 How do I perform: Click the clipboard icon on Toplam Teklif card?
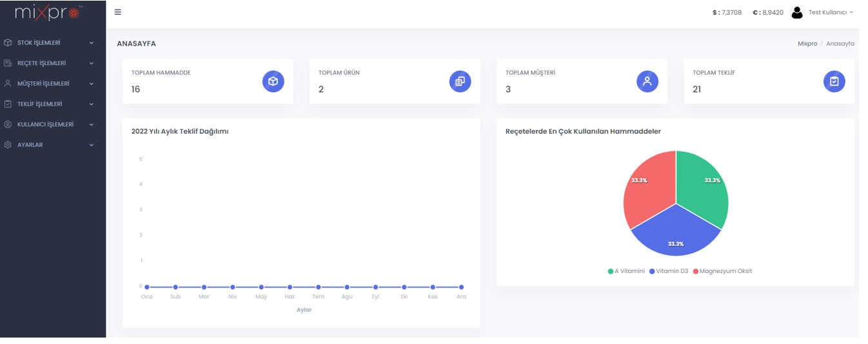(x=834, y=81)
